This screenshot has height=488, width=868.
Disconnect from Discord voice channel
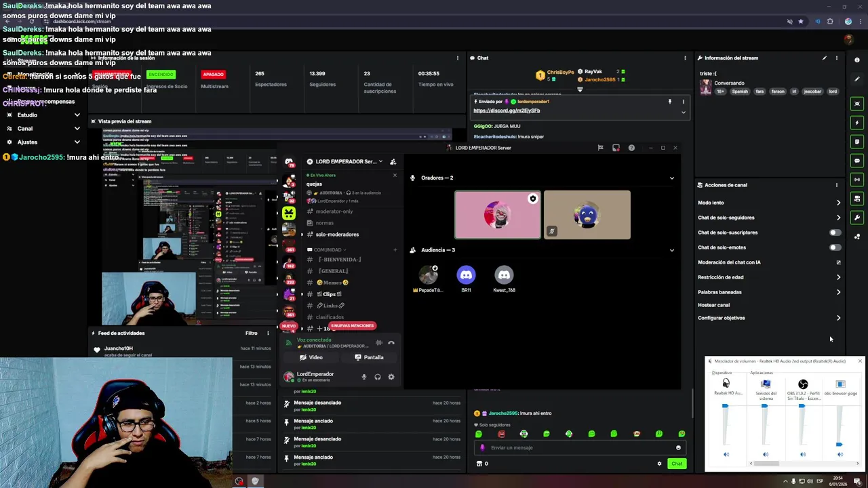coord(391,343)
